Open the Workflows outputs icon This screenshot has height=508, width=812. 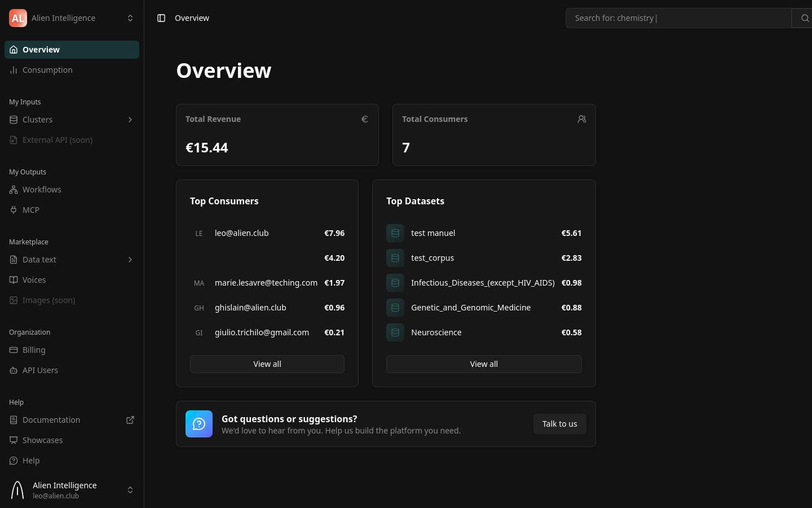click(x=14, y=190)
